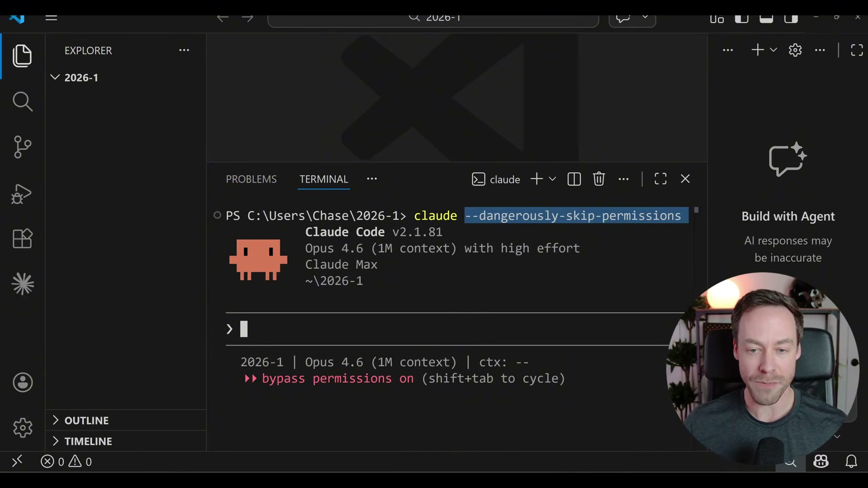
Task: Open the Explorer view in activity bar
Action: point(22,56)
